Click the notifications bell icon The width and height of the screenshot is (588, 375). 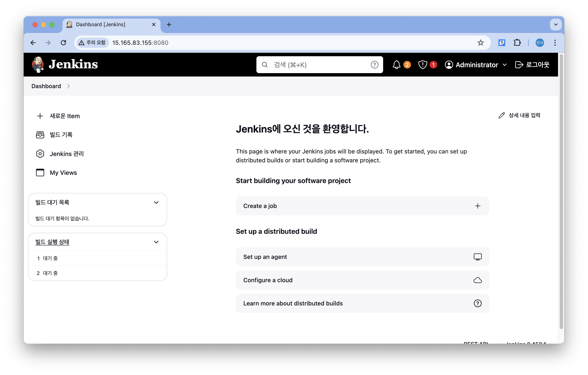396,65
